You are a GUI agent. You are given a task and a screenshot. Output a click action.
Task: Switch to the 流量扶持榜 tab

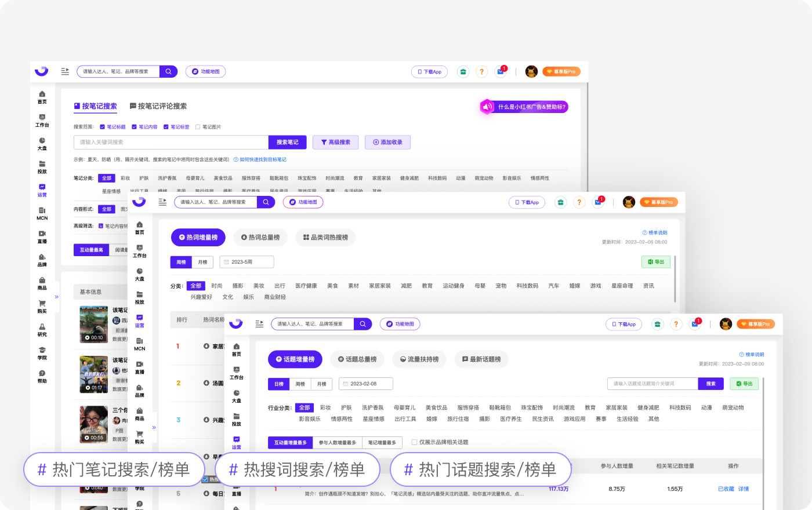tap(419, 359)
